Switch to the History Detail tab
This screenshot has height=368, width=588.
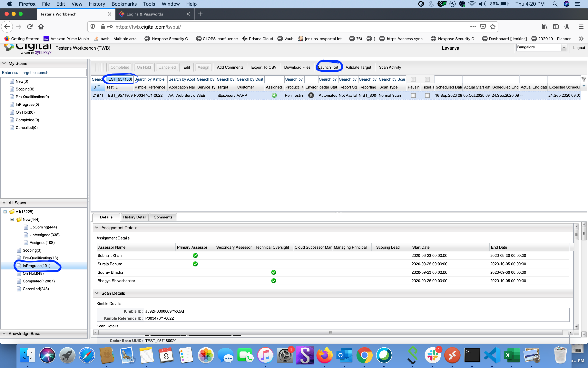tap(135, 217)
